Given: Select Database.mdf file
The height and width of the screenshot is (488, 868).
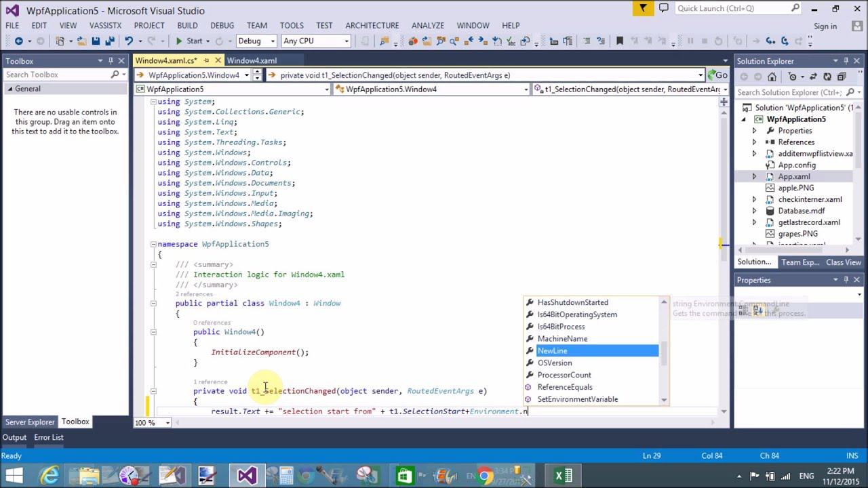Looking at the screenshot, I should pyautogui.click(x=801, y=211).
